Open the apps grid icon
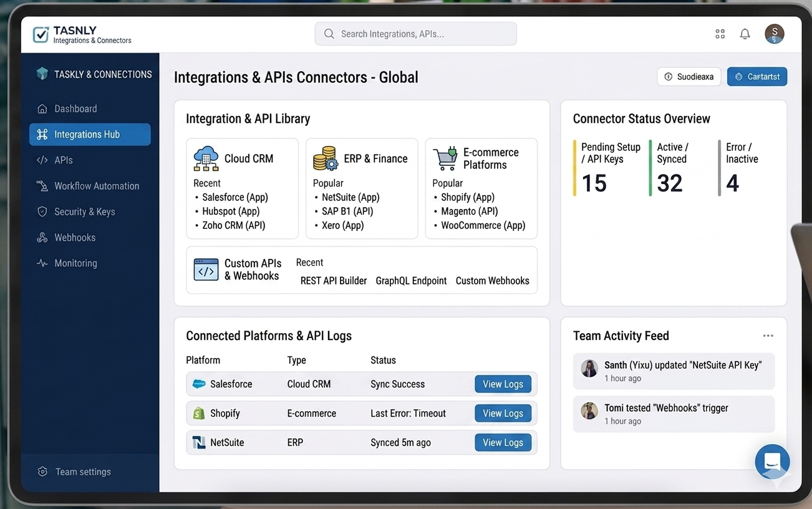 click(720, 34)
